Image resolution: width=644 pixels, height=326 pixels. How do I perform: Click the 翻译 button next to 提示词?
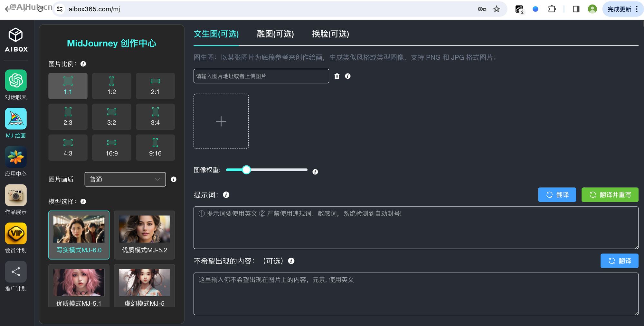tap(557, 195)
